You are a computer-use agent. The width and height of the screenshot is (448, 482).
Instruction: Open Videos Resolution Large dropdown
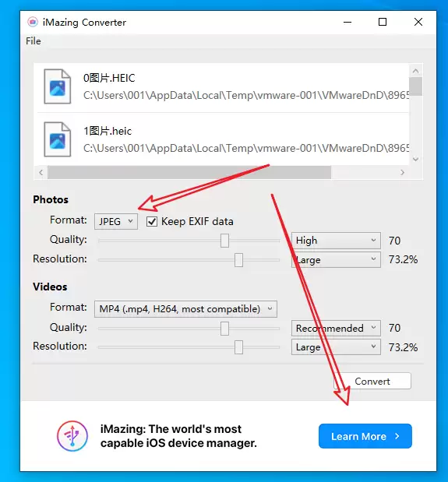click(x=336, y=347)
